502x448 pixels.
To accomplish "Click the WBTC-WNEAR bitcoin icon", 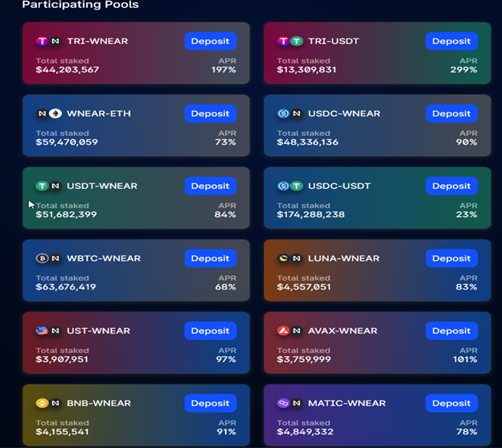I will (x=42, y=258).
